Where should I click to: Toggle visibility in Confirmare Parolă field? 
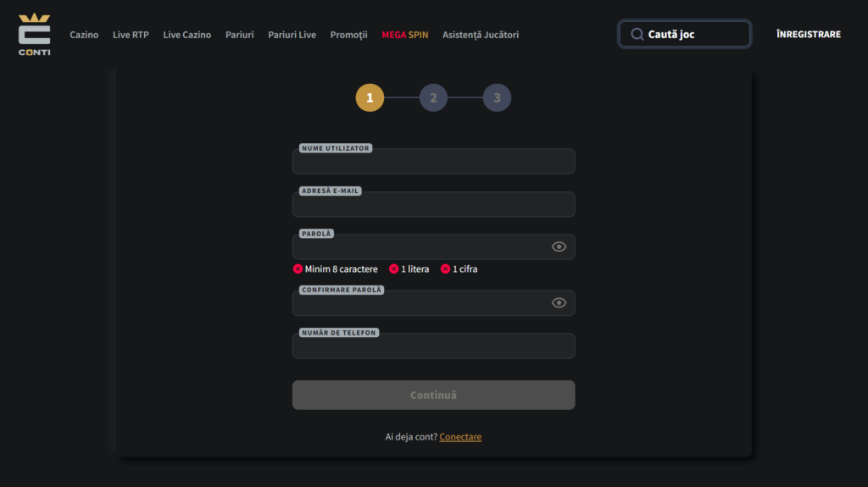pos(559,303)
